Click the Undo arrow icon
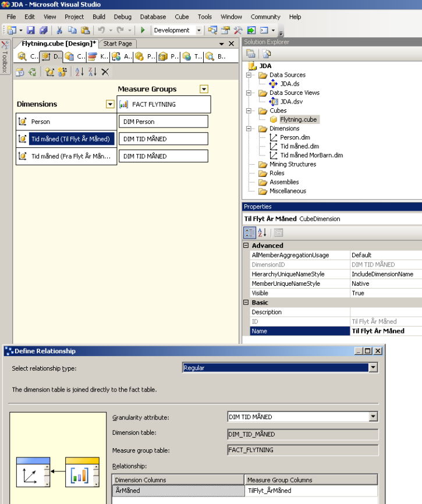Screen dimensions: 422x504 pos(101,30)
